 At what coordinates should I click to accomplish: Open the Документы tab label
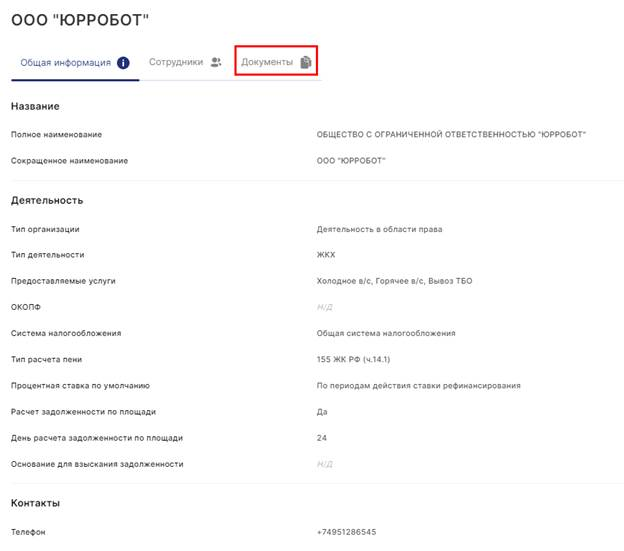tap(267, 62)
